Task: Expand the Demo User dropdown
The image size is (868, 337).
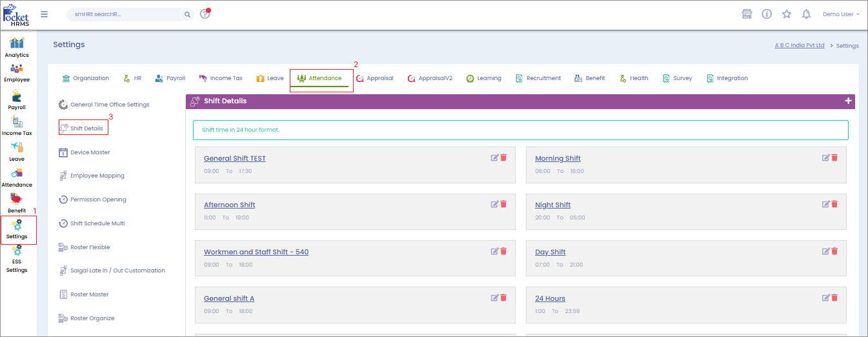Action: tap(841, 14)
